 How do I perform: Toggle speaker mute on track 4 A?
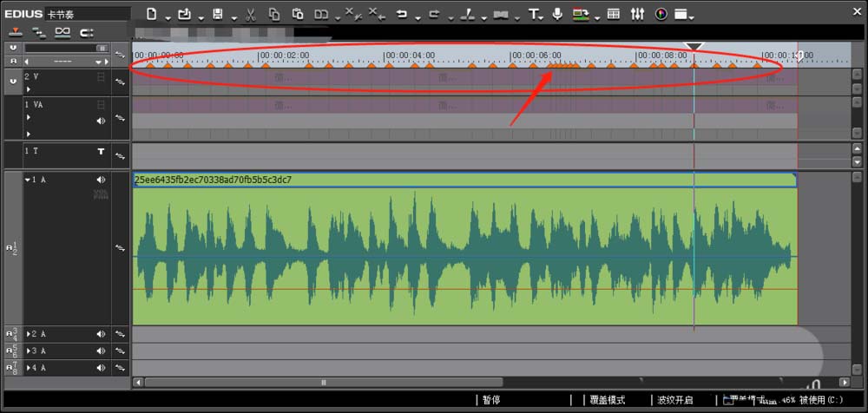pyautogui.click(x=101, y=368)
